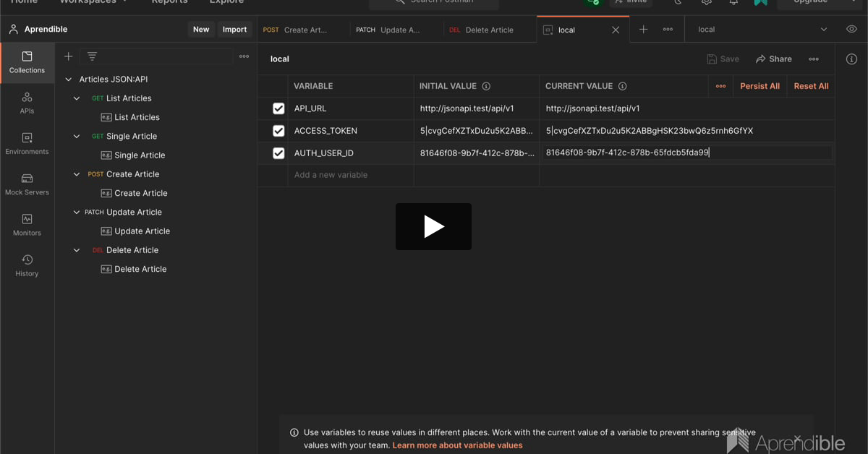Collapse the GET List Articles request
Viewport: 868px width, 454px height.
(x=77, y=98)
